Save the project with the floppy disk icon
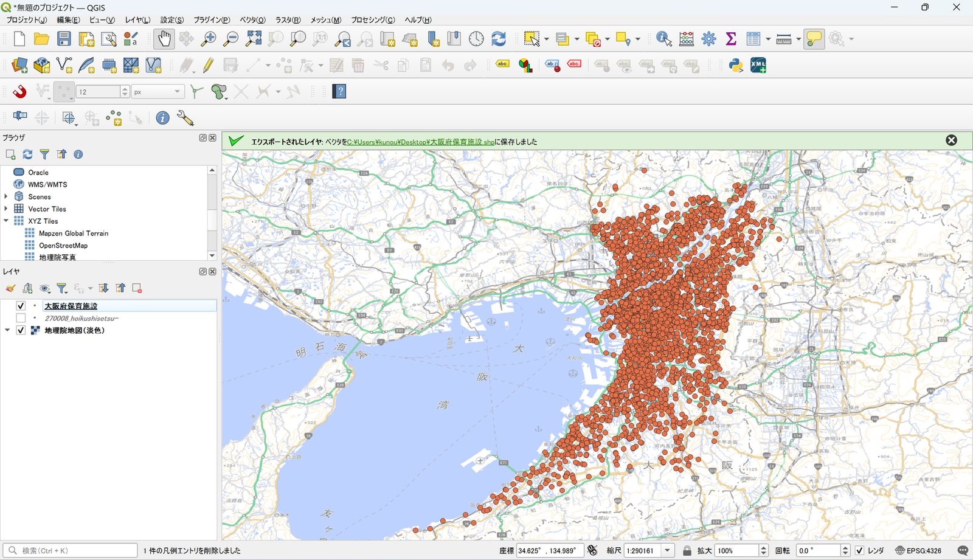This screenshot has height=560, width=973. (x=64, y=39)
